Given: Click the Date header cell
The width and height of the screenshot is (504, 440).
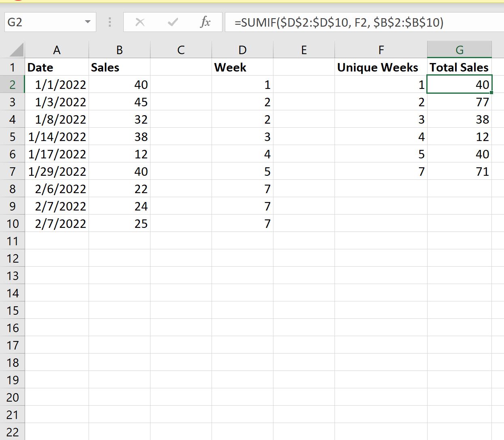Looking at the screenshot, I should point(57,67).
